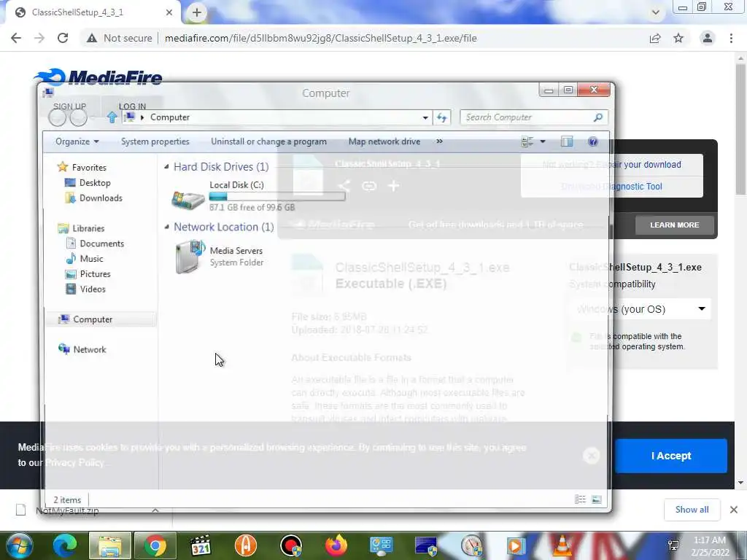The image size is (747, 560).
Task: Open the Videos library
Action: click(93, 289)
